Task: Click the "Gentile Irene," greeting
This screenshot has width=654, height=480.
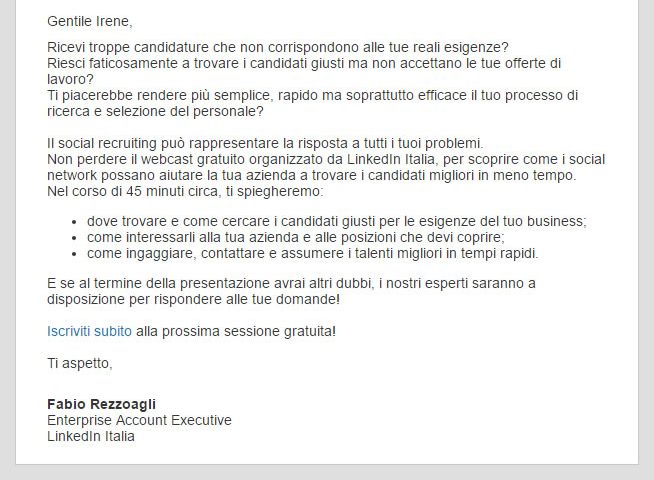Action: 90,21
